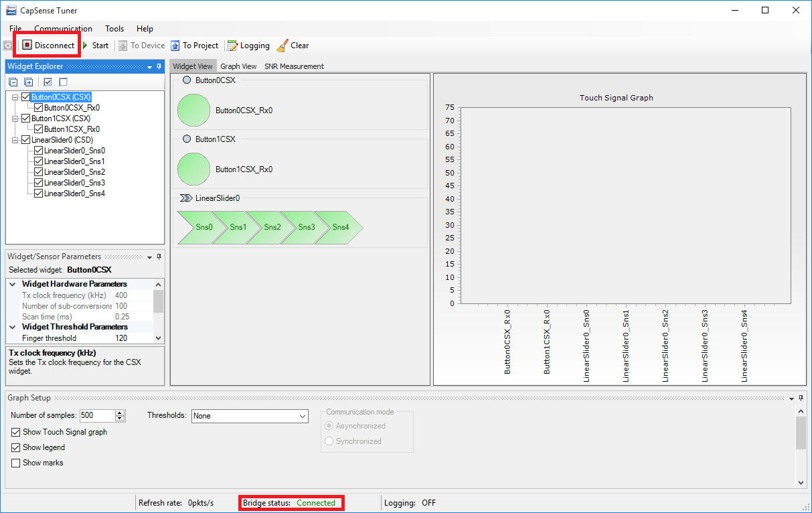This screenshot has height=513, width=812.
Task: Click the Clear broom button
Action: (x=293, y=46)
